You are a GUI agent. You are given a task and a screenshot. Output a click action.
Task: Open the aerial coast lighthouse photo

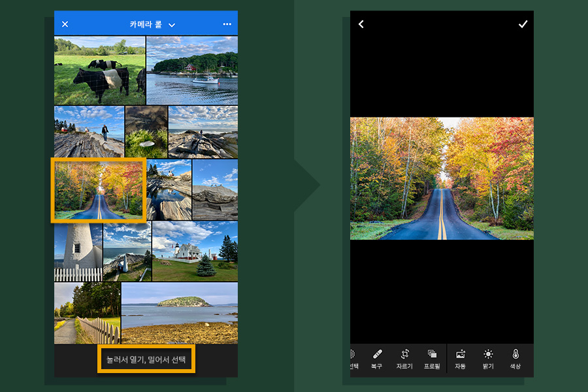click(127, 252)
